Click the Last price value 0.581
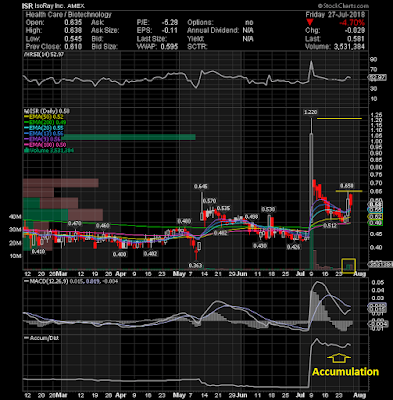This screenshot has height=400, width=393. (356, 39)
